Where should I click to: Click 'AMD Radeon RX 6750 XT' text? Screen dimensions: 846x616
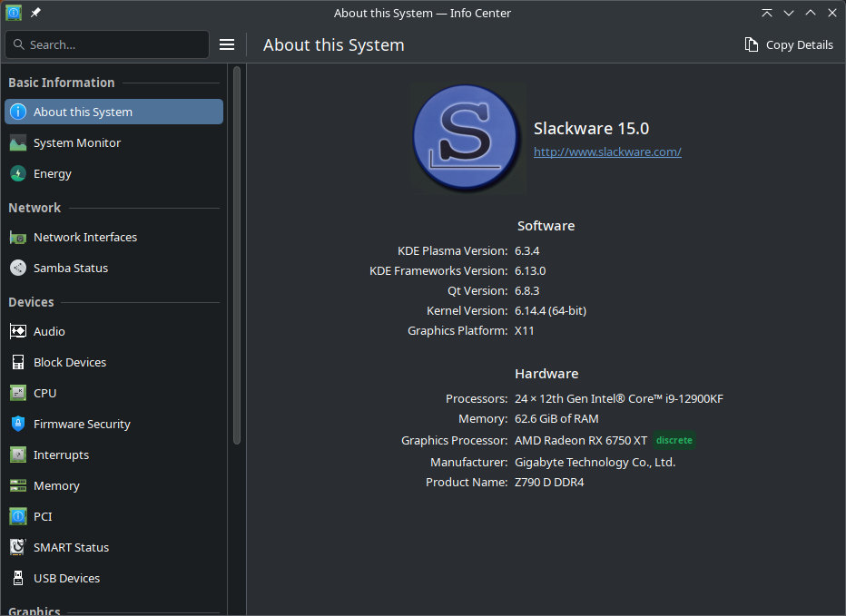point(581,440)
